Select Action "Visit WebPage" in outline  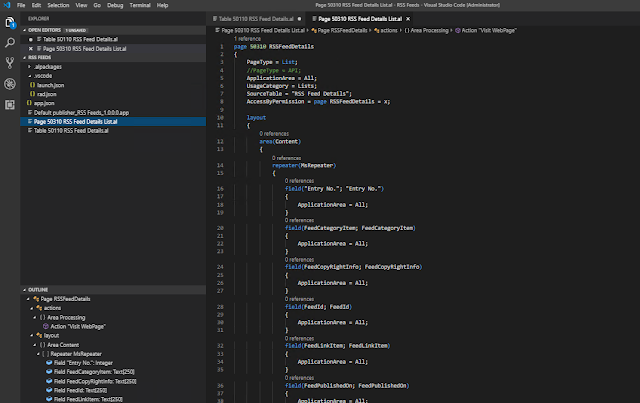pyautogui.click(x=80, y=326)
